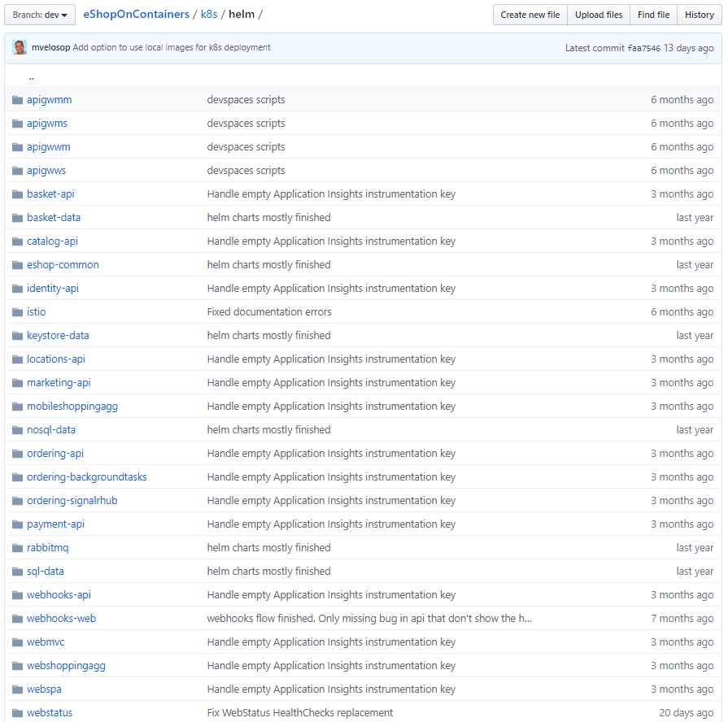The width and height of the screenshot is (728, 722).
Task: Click the Upload files button
Action: [598, 15]
